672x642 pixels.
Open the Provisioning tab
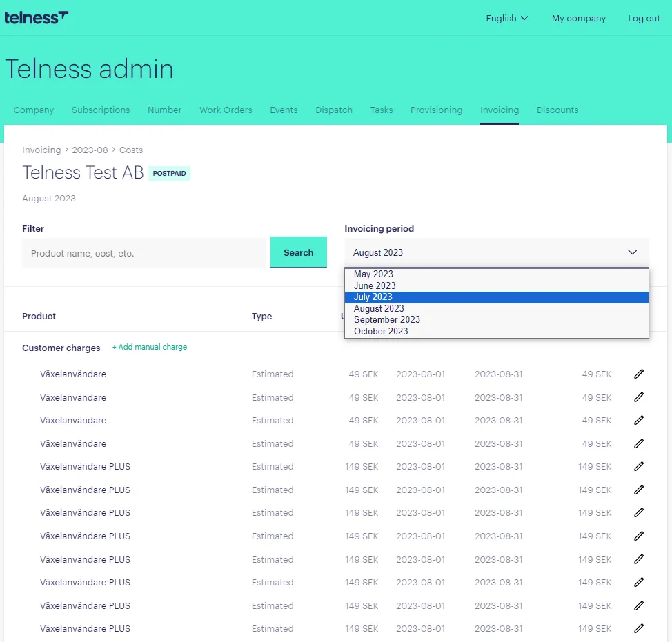(x=436, y=110)
